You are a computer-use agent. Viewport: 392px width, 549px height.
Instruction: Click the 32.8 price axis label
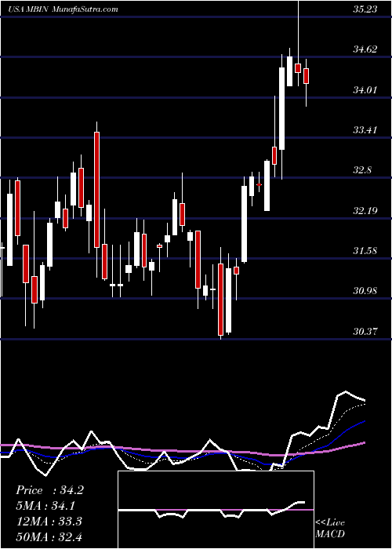(x=362, y=170)
